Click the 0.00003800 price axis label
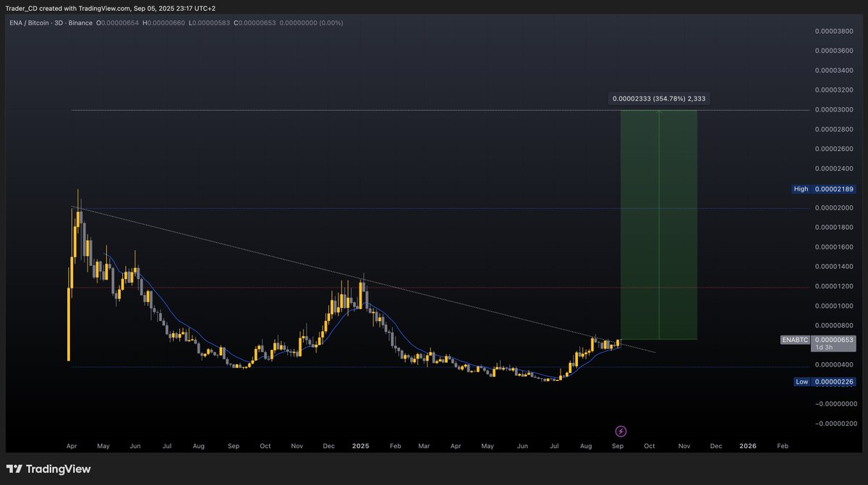868x485 pixels. [x=834, y=31]
